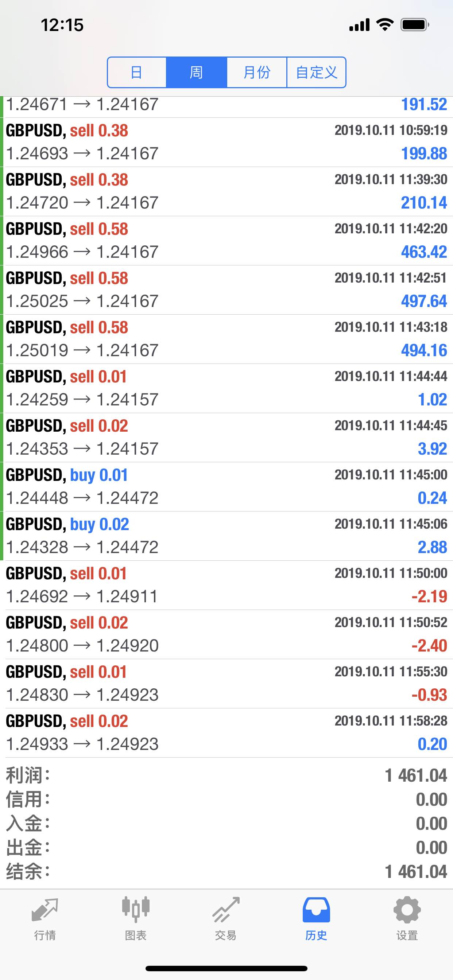Select the 月份 month period segment
The height and width of the screenshot is (980, 453).
click(x=256, y=72)
